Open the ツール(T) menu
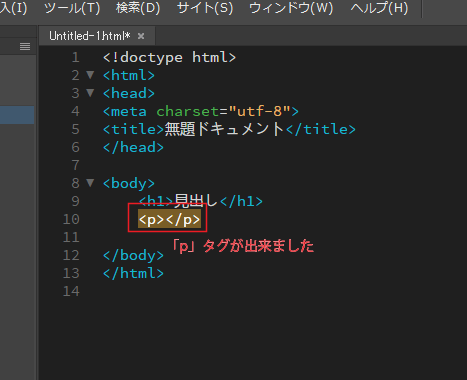 (72, 8)
